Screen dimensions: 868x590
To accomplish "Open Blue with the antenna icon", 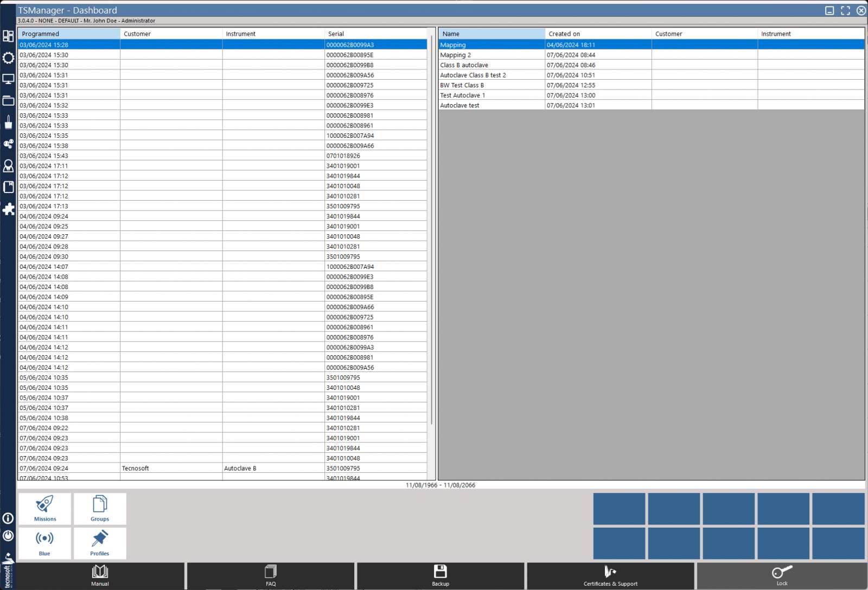I will click(44, 543).
